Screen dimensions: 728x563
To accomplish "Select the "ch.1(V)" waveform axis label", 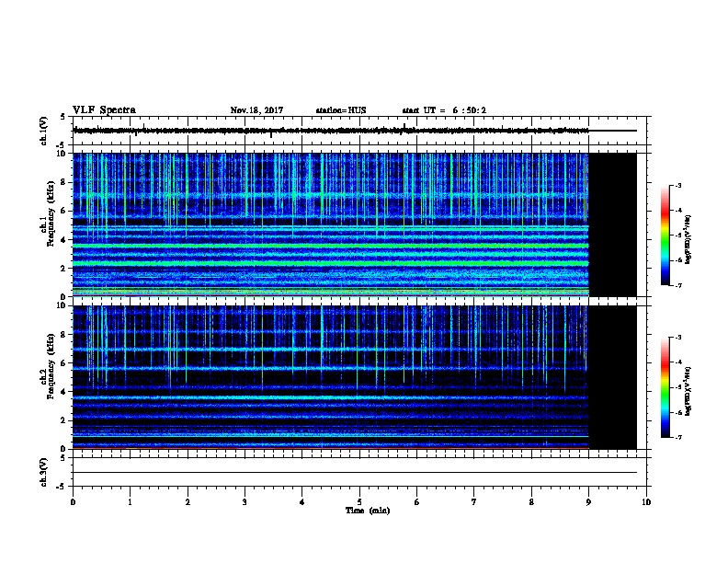I will point(44,131).
